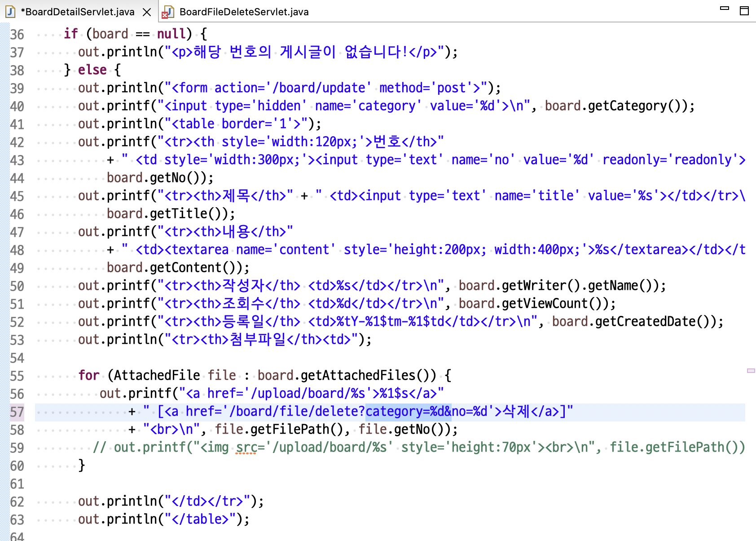Click '조회수' header text on line 51

click(x=243, y=303)
